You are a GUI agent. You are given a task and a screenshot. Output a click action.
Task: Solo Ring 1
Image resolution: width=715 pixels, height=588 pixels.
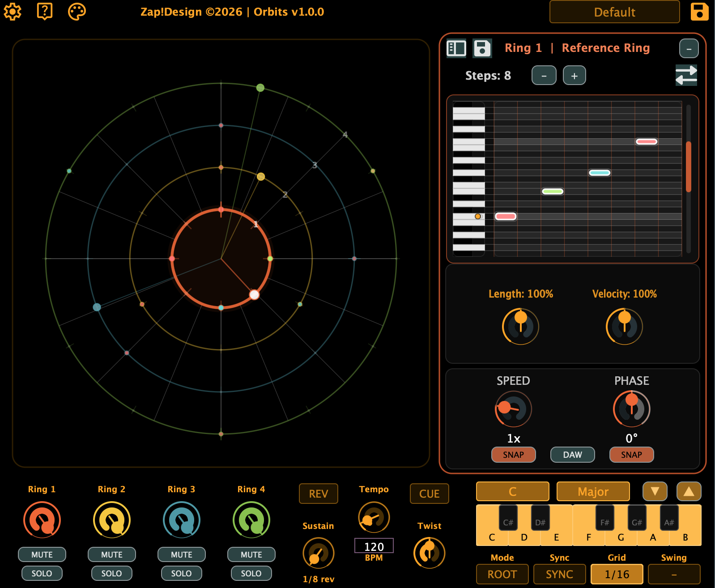pos(42,573)
